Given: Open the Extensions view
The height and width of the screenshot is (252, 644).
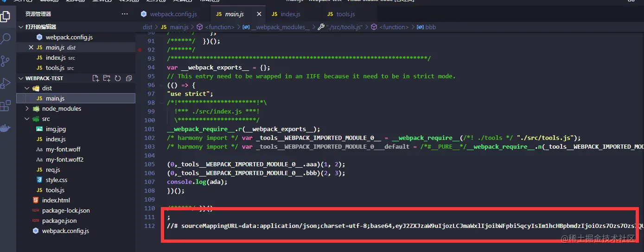Looking at the screenshot, I should [x=5, y=106].
